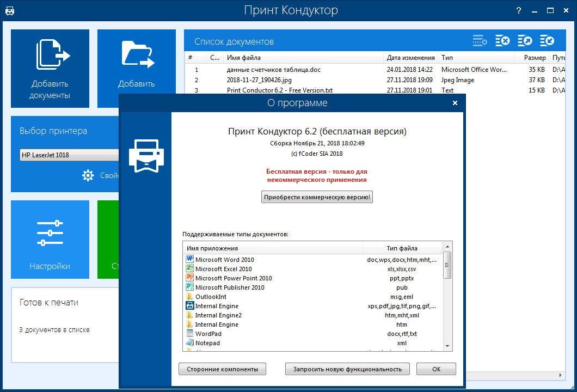
Task: Click the printer app icon in title bar
Action: 10,11
